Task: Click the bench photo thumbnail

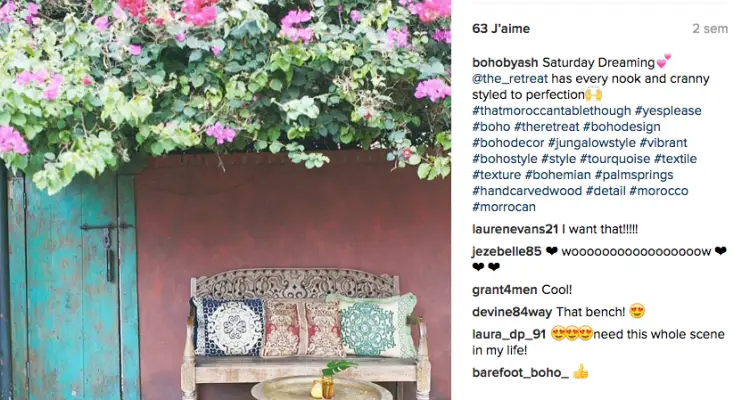Action: pos(225,200)
